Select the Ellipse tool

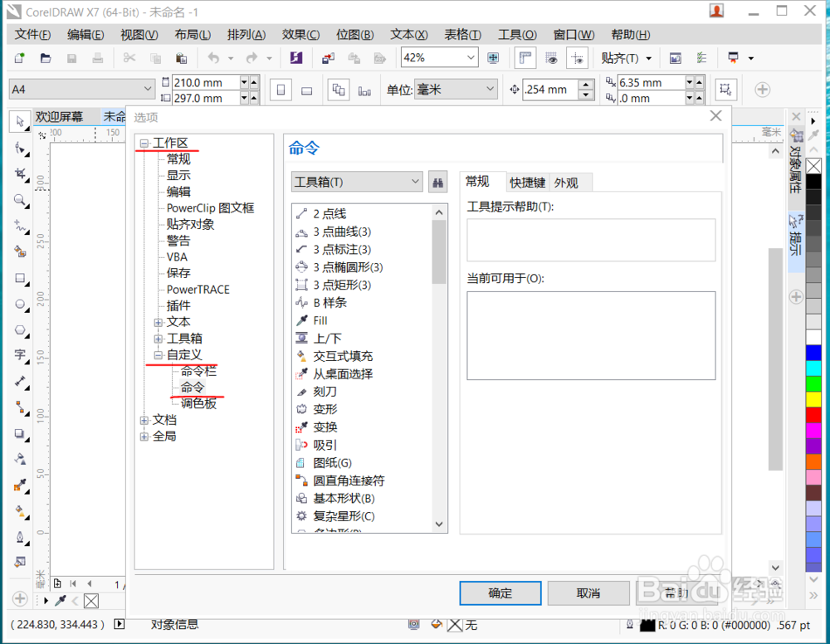[20, 305]
